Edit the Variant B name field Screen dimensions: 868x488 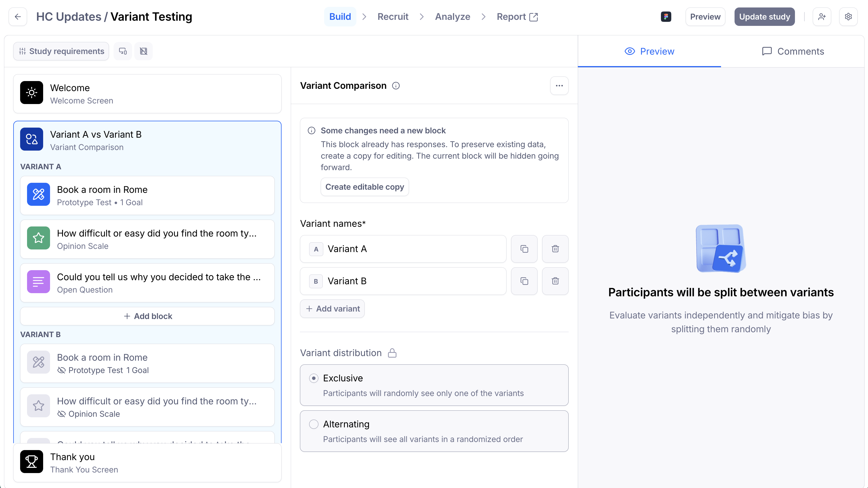coord(403,281)
